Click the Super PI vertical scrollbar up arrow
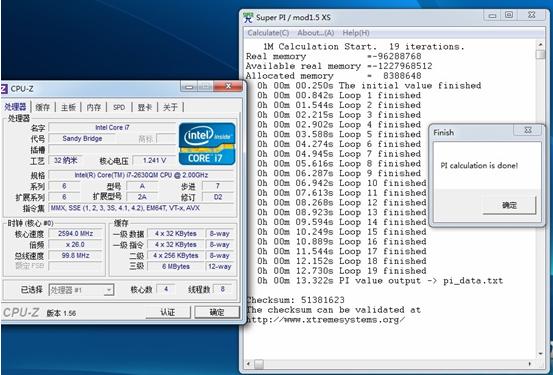Viewport: 553px width, 375px height. coord(540,45)
